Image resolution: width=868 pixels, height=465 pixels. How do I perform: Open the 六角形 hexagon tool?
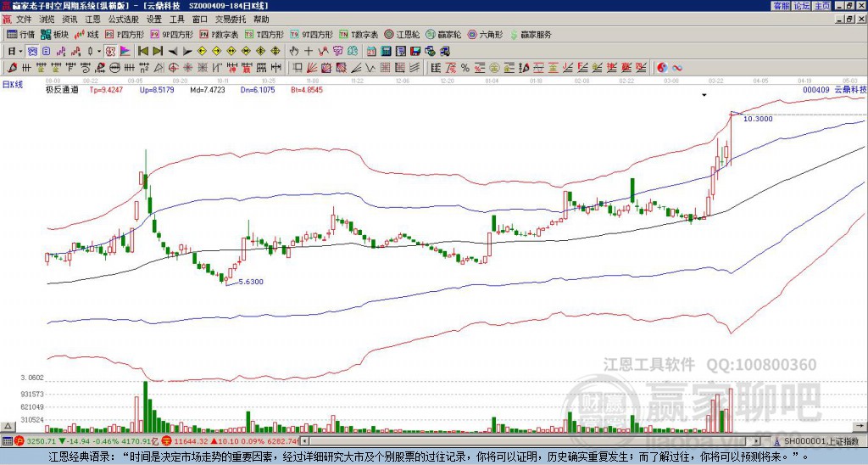[x=485, y=34]
